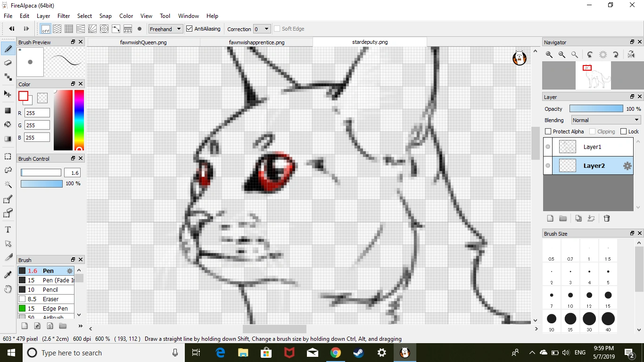Screen dimensions: 644x362
Task: Select the Text tool
Action: point(8,230)
